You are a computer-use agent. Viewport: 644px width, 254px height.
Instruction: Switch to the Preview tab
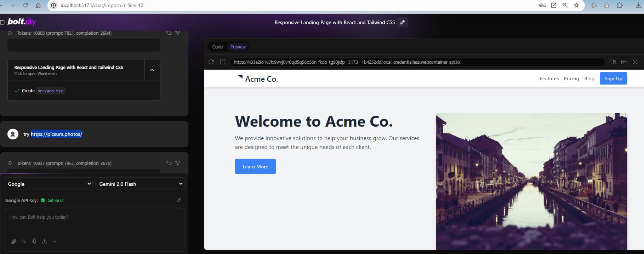pos(238,47)
